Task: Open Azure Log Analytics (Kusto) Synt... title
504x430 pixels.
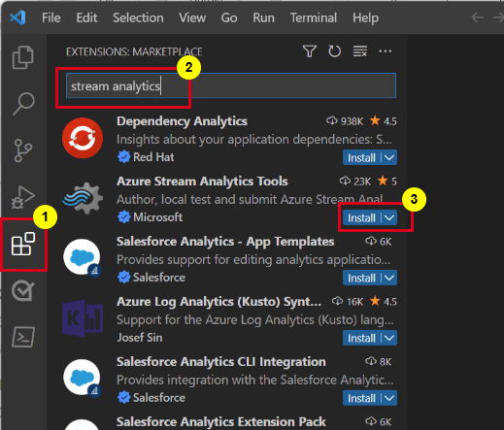Action: (219, 302)
